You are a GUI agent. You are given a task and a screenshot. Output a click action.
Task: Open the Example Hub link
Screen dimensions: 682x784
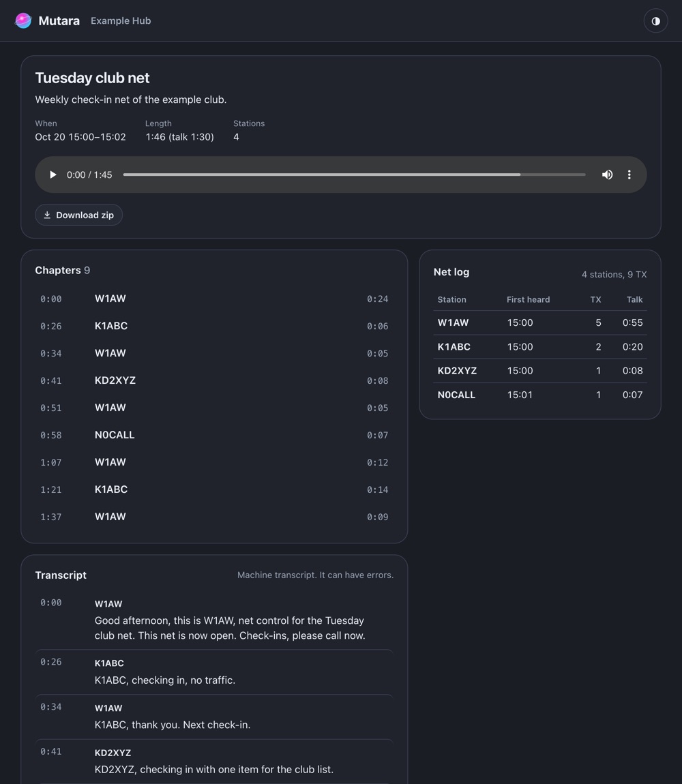tap(121, 20)
